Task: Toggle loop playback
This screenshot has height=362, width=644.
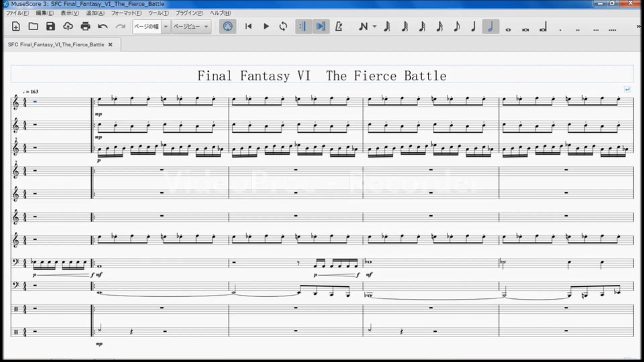Action: (x=283, y=27)
